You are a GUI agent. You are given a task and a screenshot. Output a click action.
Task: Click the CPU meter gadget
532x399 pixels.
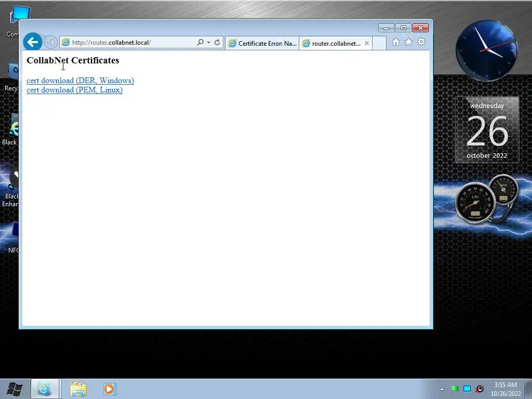(475, 203)
